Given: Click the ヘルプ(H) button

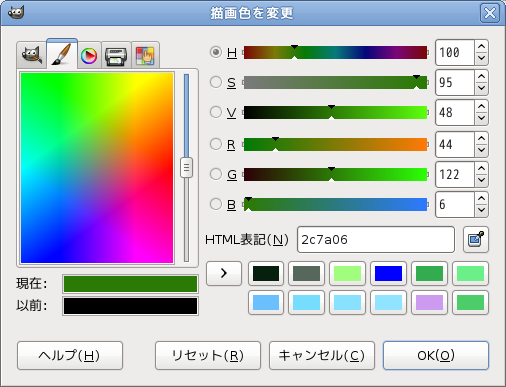Looking at the screenshot, I should (x=70, y=355).
